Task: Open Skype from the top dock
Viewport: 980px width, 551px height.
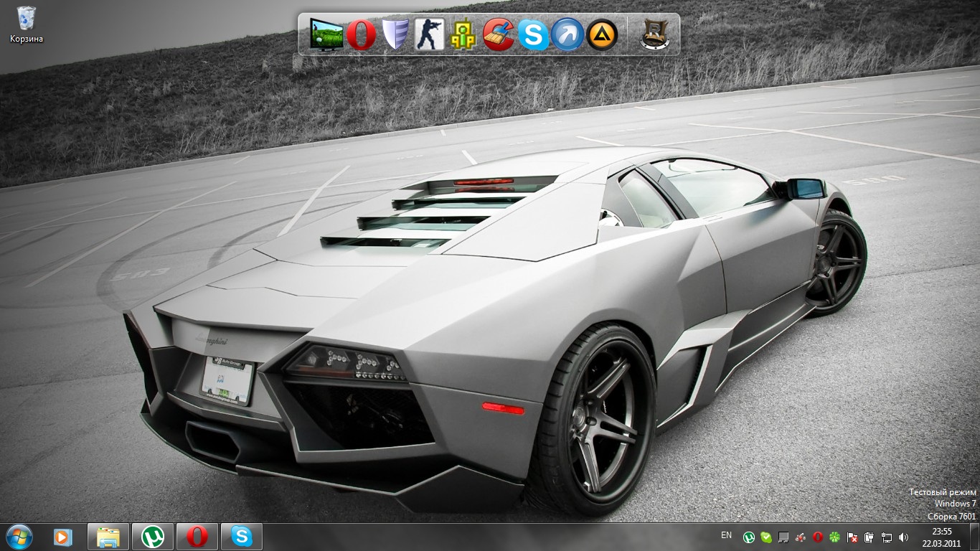Action: coord(533,34)
